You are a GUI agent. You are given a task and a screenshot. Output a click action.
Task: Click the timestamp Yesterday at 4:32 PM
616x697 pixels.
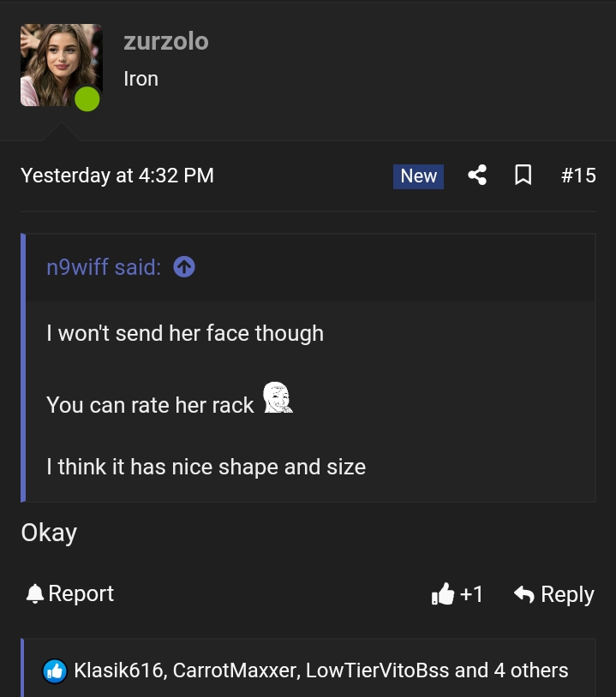pos(117,175)
